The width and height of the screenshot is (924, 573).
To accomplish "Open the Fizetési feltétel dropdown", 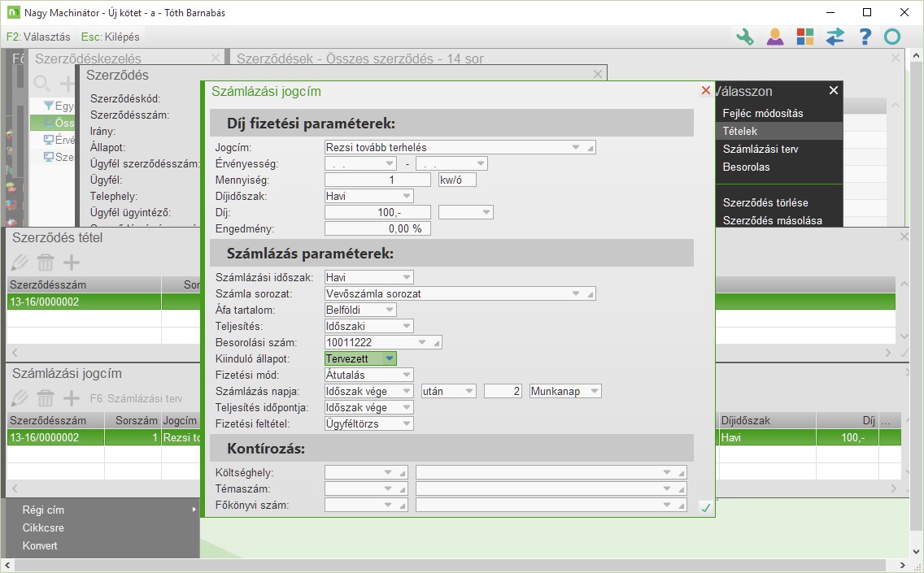I will tap(407, 423).
